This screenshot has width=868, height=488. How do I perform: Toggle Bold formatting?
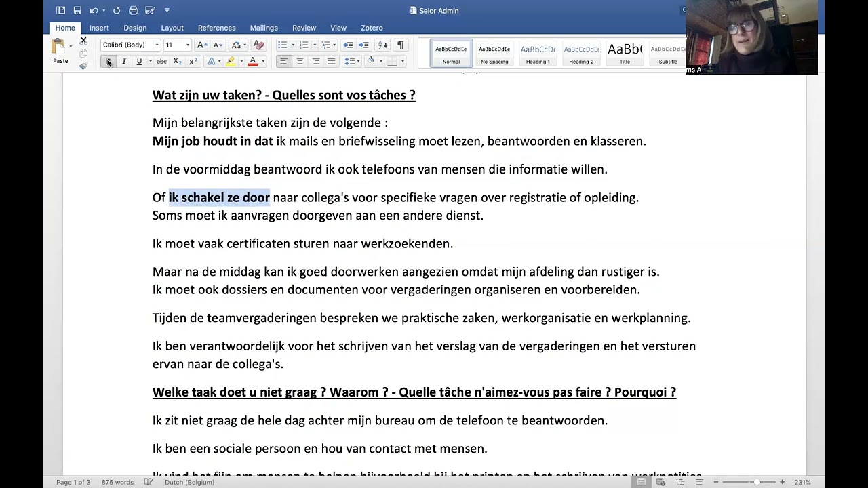(x=108, y=61)
